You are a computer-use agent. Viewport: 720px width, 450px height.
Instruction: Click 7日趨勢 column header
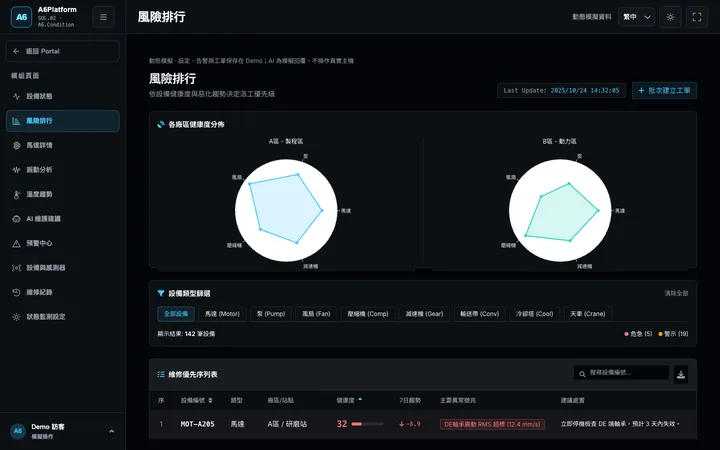[410, 400]
